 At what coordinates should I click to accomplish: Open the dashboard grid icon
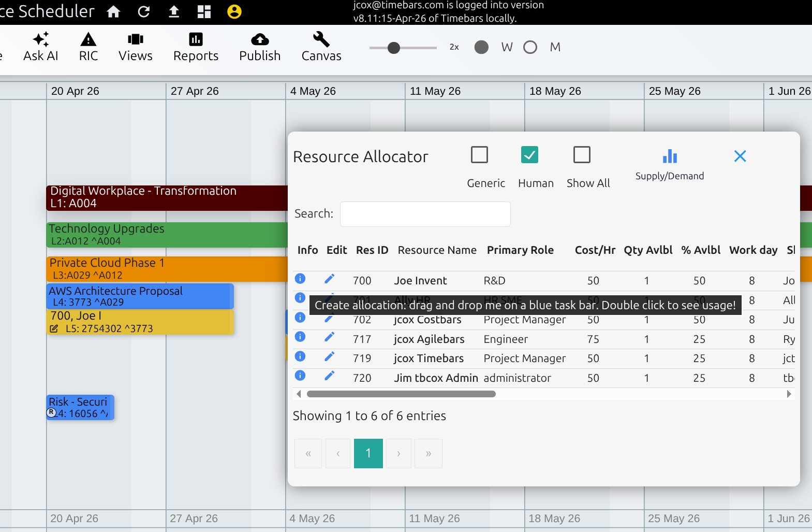click(x=204, y=11)
